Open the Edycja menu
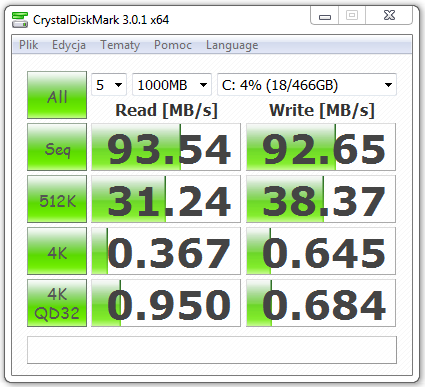425x387 pixels. pos(69,45)
